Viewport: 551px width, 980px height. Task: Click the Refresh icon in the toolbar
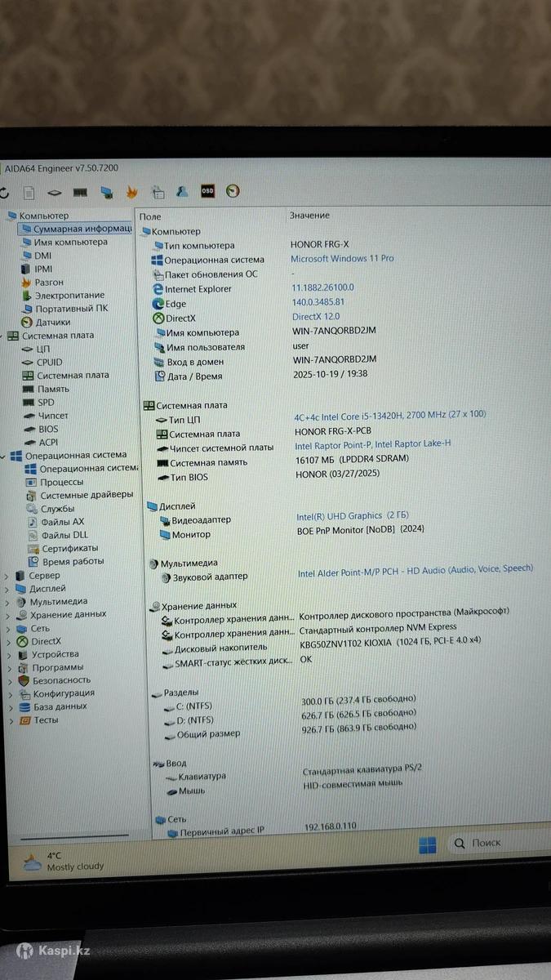point(4,193)
